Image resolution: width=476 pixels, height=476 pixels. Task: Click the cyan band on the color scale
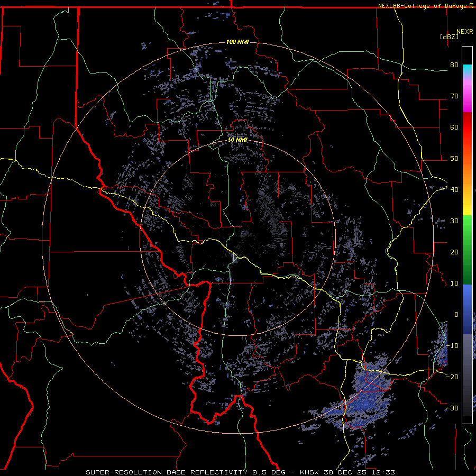[467, 69]
